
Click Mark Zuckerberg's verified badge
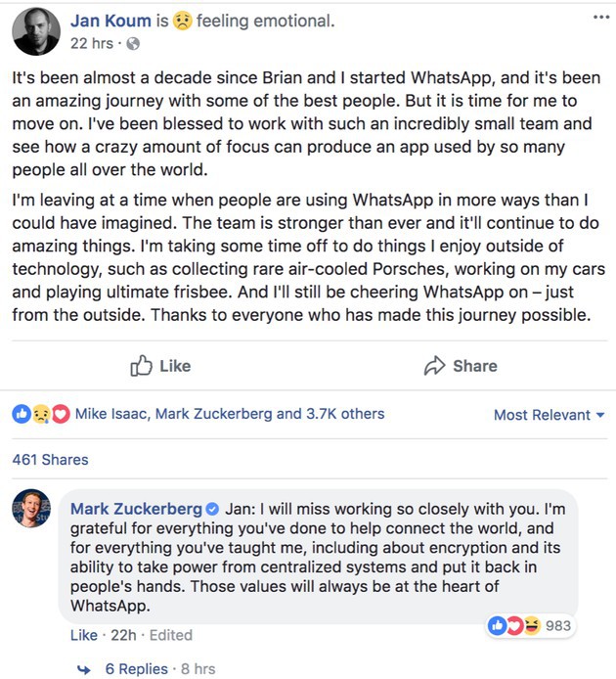pyautogui.click(x=211, y=510)
